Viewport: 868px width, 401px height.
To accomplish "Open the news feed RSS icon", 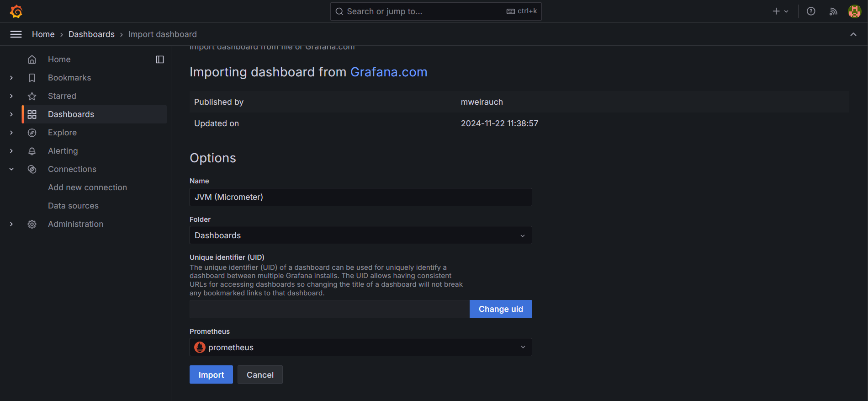I will click(833, 11).
